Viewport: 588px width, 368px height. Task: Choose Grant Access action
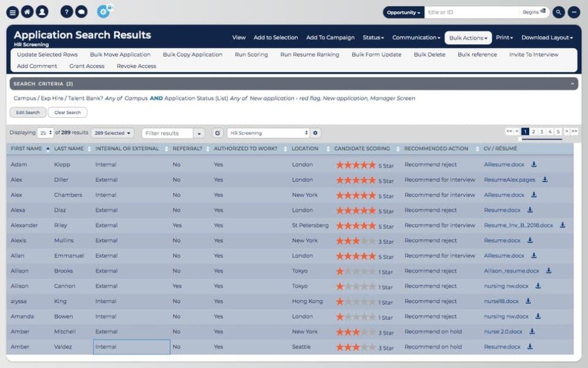tap(86, 66)
